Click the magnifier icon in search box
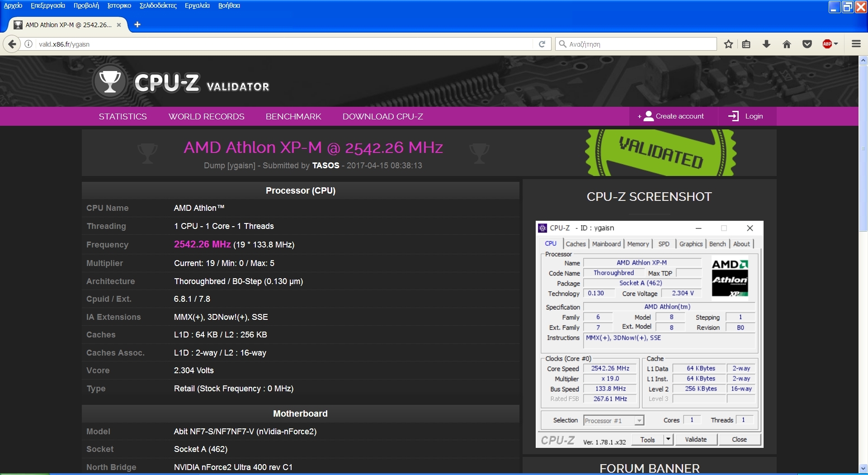Viewport: 868px width, 475px height. pos(562,44)
